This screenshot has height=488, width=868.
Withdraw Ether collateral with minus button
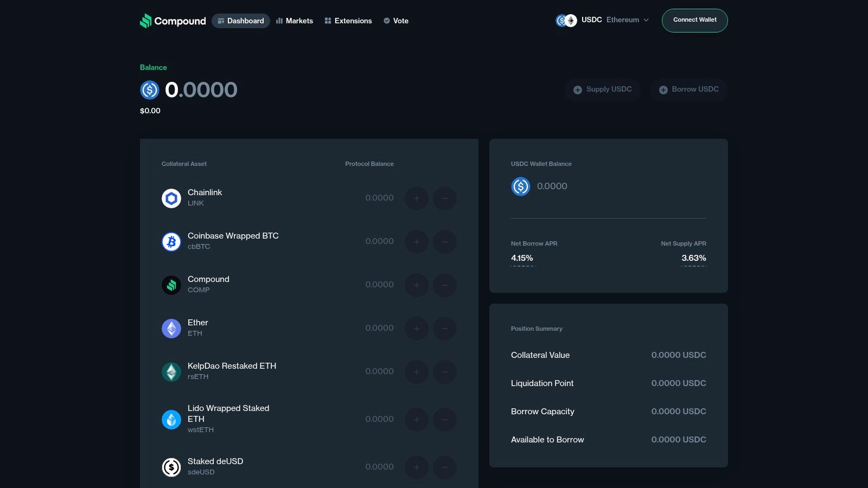[x=445, y=329]
